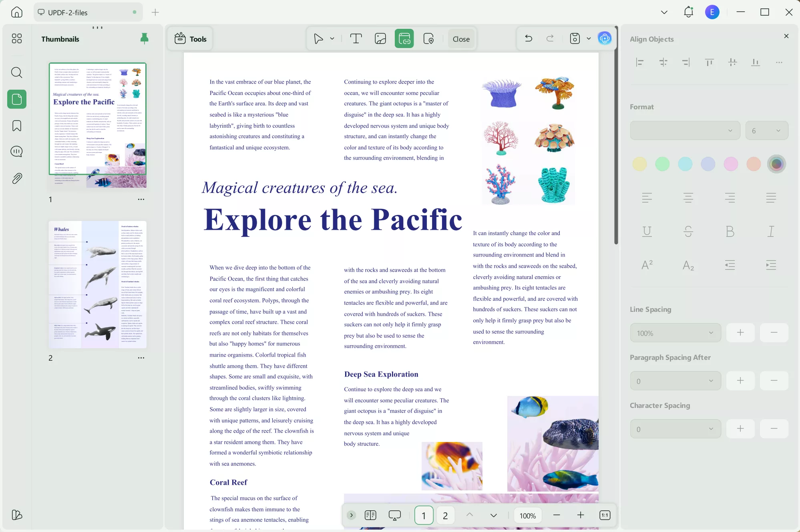Open the bookmarks panel icon
This screenshot has width=800, height=532.
[x=16, y=126]
